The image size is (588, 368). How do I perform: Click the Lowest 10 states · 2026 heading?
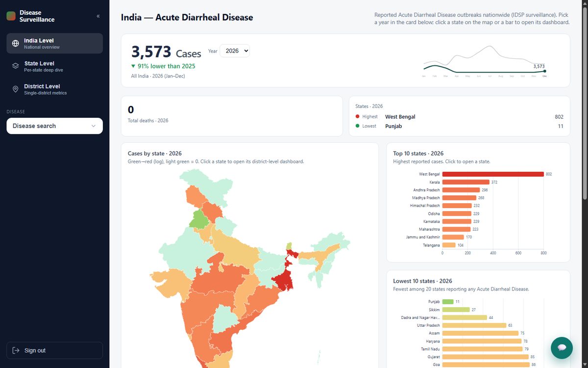(422, 281)
